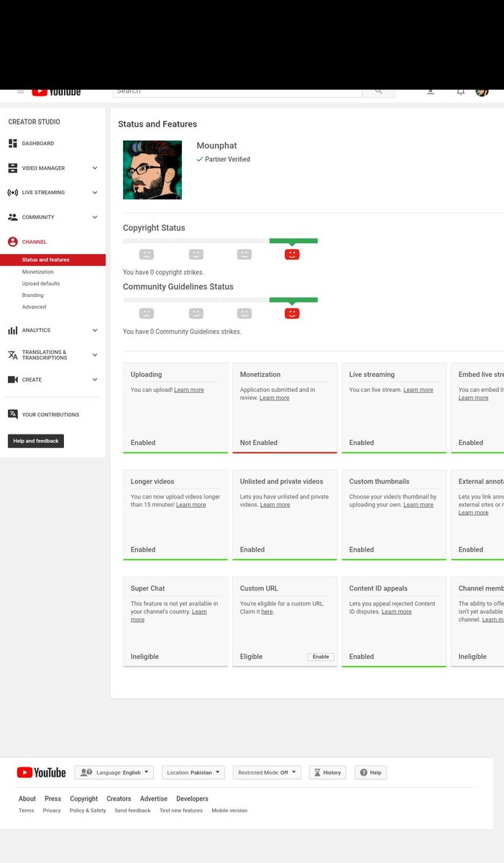
Task: Click Enable button on Custom URL card
Action: click(321, 657)
